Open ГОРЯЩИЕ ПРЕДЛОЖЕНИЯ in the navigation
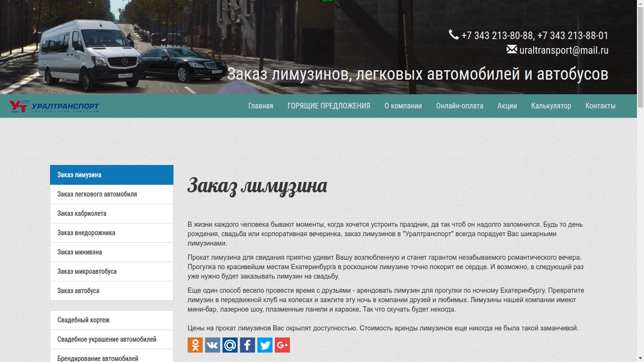Image resolution: width=644 pixels, height=362 pixels. [x=329, y=106]
